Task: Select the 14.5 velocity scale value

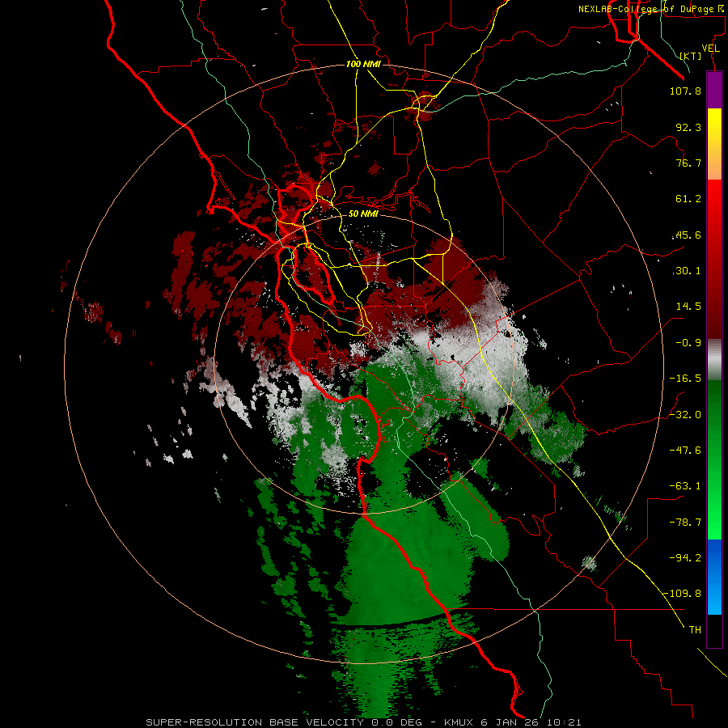Action: [x=688, y=307]
